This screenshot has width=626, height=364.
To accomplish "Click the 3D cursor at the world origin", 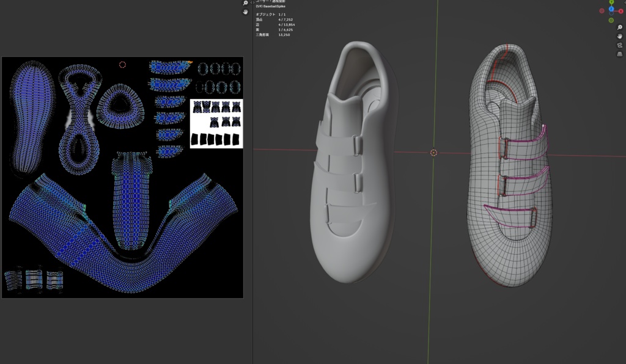I will click(x=434, y=152).
